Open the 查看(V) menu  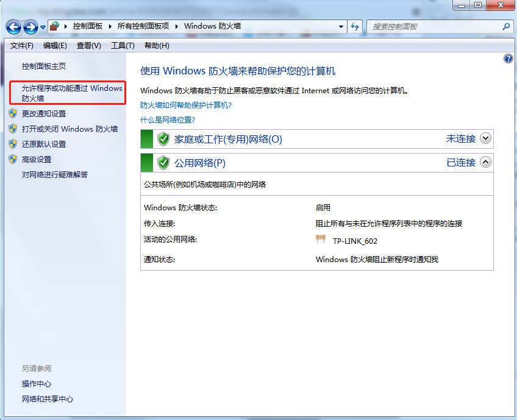(88, 46)
